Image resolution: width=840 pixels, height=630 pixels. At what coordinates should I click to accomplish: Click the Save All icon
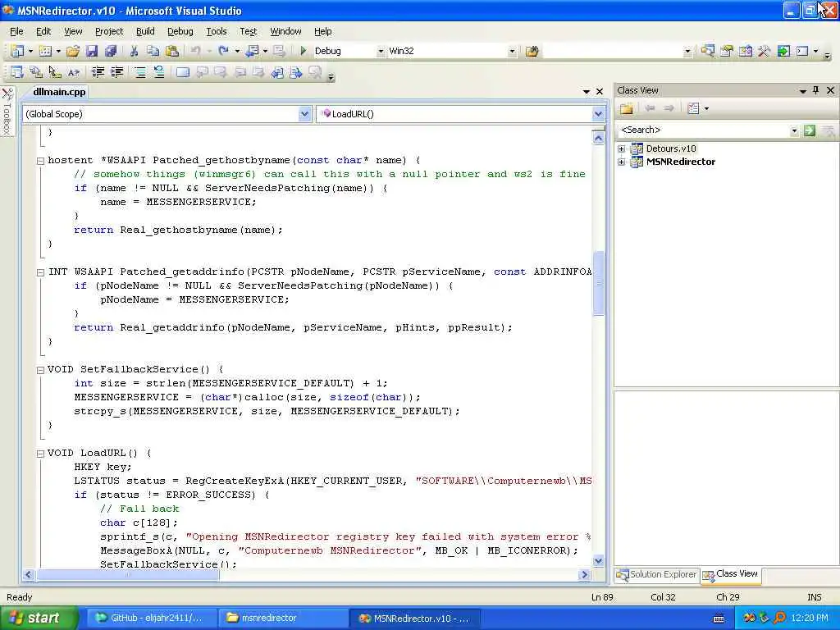[x=111, y=51]
